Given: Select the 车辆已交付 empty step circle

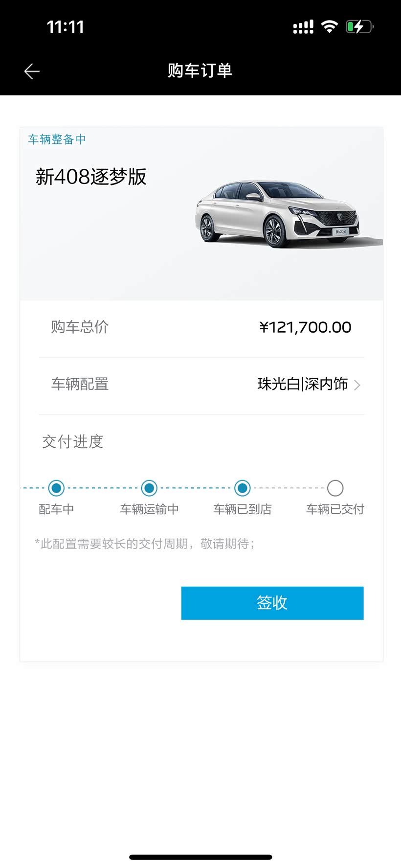Looking at the screenshot, I should click(x=335, y=488).
